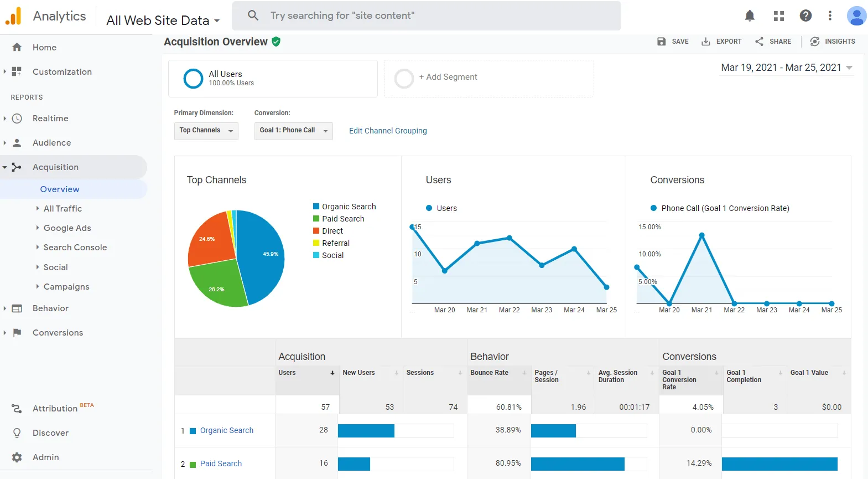This screenshot has width=868, height=479.
Task: Expand the Google Ads submenu
Action: click(x=67, y=228)
